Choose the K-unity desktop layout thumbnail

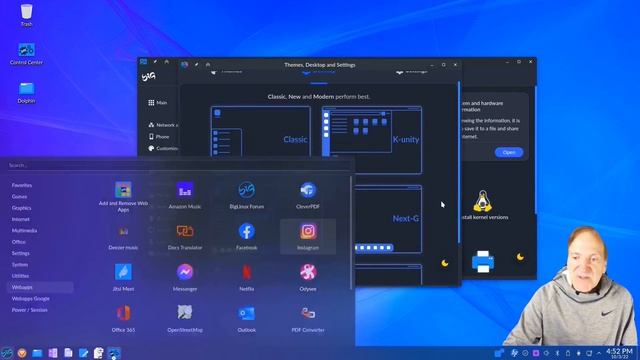click(372, 140)
